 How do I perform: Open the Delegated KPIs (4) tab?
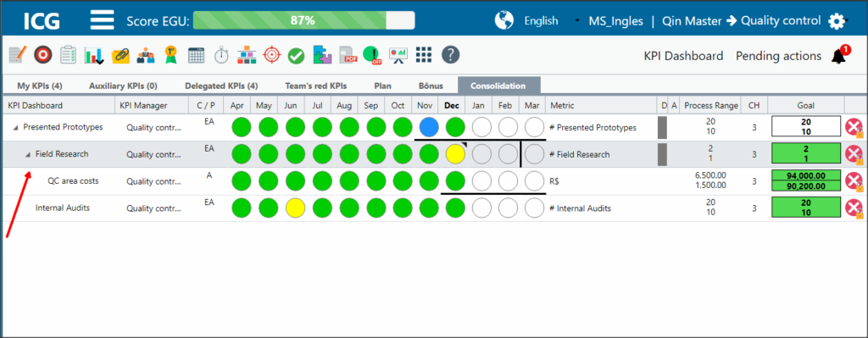pos(221,86)
